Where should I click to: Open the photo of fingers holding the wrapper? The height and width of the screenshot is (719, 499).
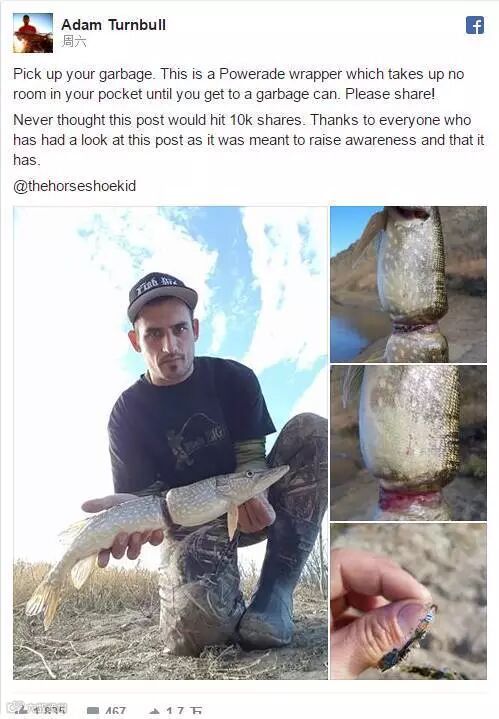tap(408, 601)
